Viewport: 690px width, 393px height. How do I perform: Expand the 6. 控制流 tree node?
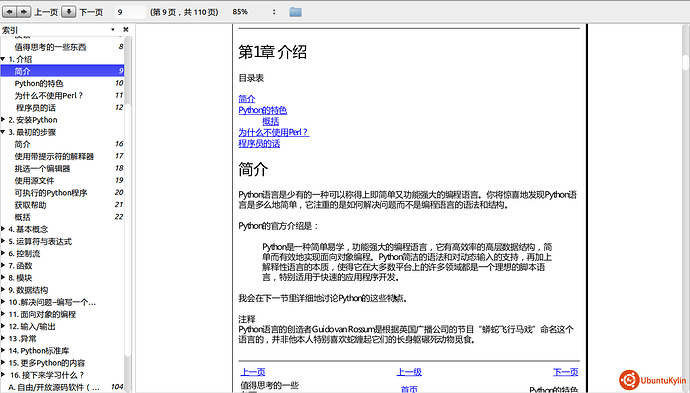point(3,253)
